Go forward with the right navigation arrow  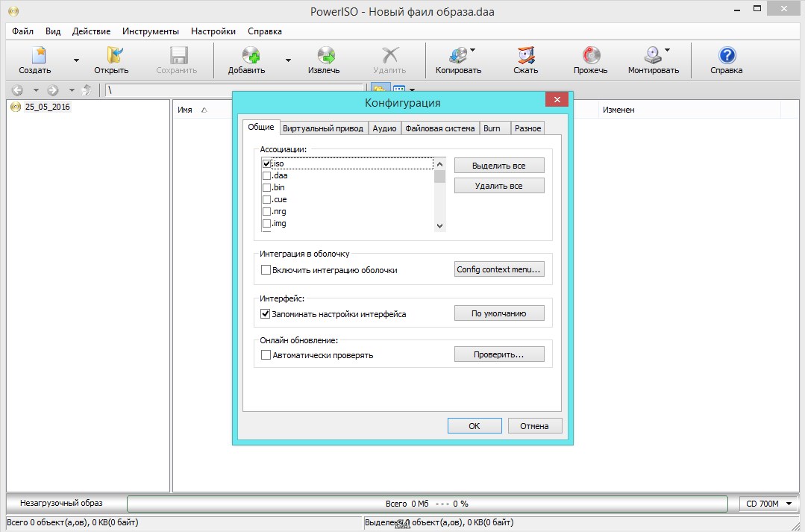pyautogui.click(x=53, y=90)
